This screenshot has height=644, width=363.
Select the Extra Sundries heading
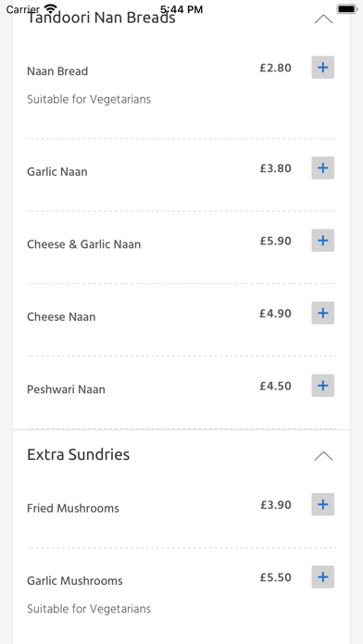pyautogui.click(x=78, y=454)
